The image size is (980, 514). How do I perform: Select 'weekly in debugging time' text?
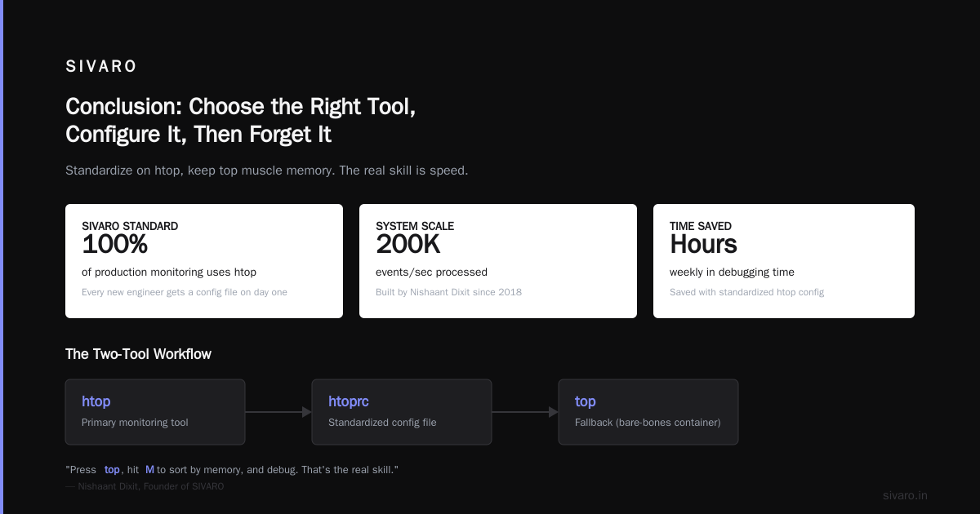(732, 273)
